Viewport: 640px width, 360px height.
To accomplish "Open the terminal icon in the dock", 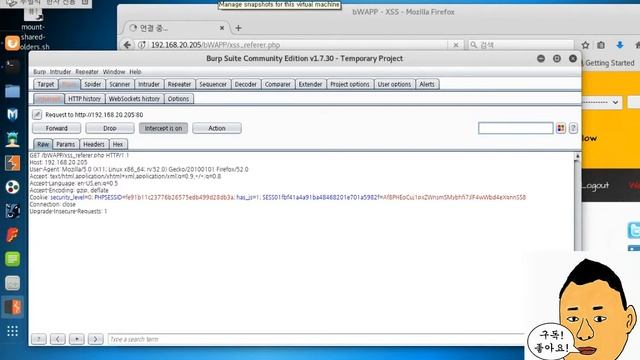I will pyautogui.click(x=12, y=66).
